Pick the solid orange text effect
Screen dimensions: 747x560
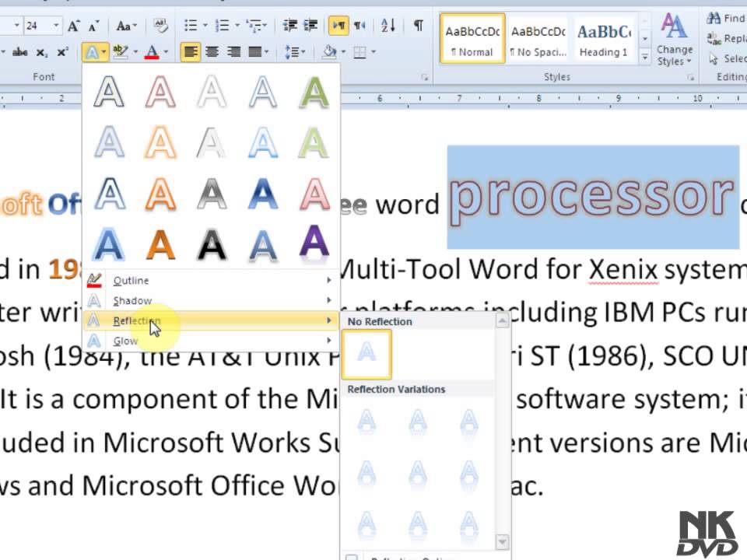160,245
